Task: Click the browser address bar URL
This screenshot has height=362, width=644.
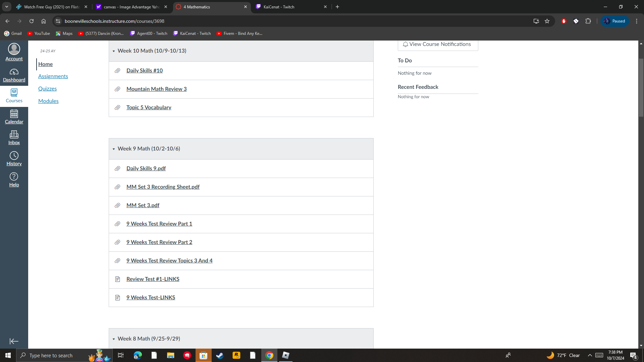Action: 114,21
